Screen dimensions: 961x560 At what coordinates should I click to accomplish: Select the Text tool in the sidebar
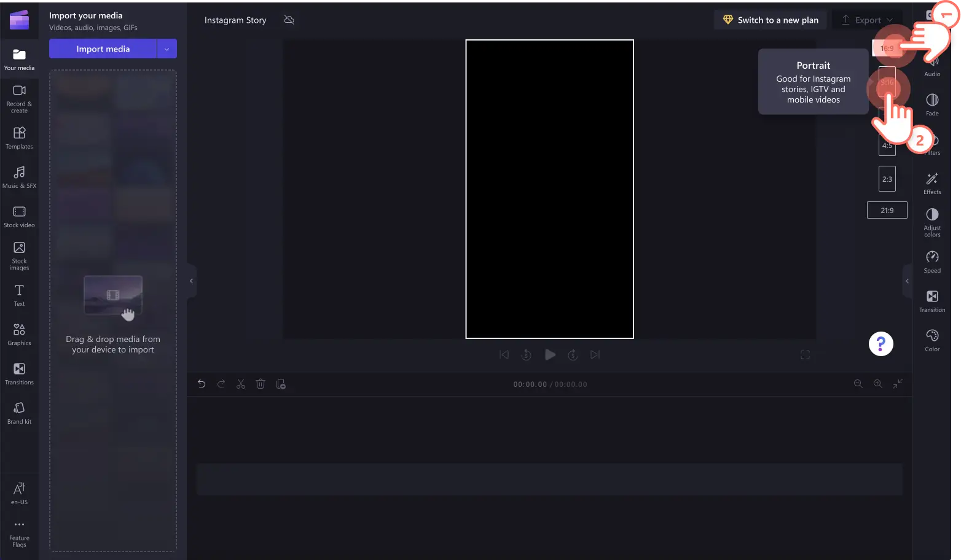20,295
